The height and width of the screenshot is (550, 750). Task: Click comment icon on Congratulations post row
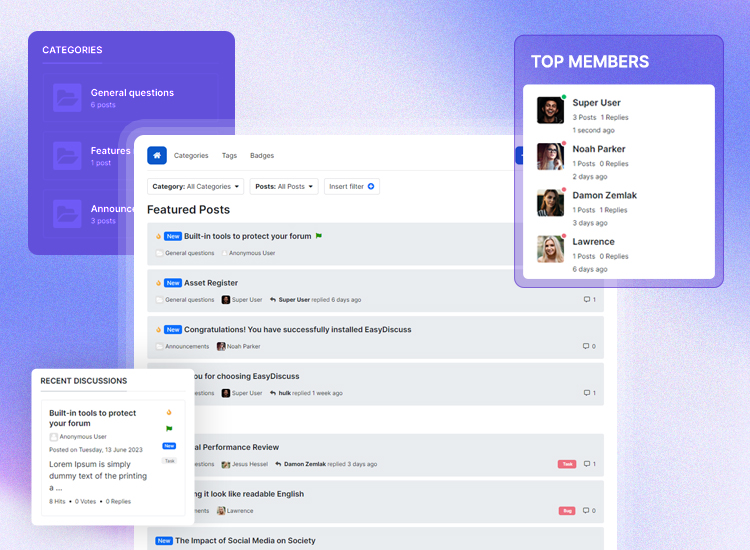(x=586, y=346)
